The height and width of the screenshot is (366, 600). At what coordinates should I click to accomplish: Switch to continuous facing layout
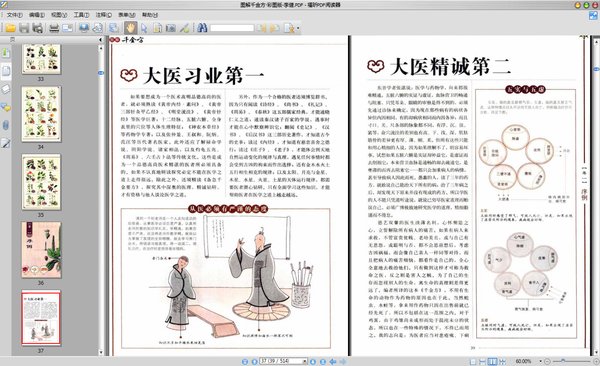tap(502, 361)
